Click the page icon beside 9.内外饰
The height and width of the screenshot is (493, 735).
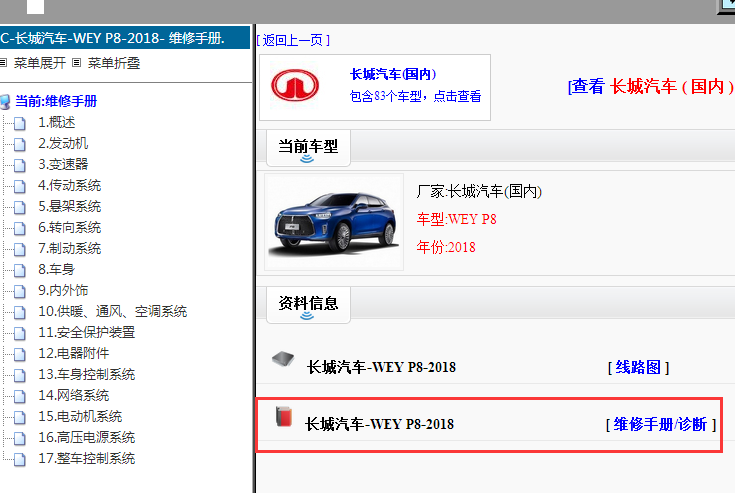20,291
